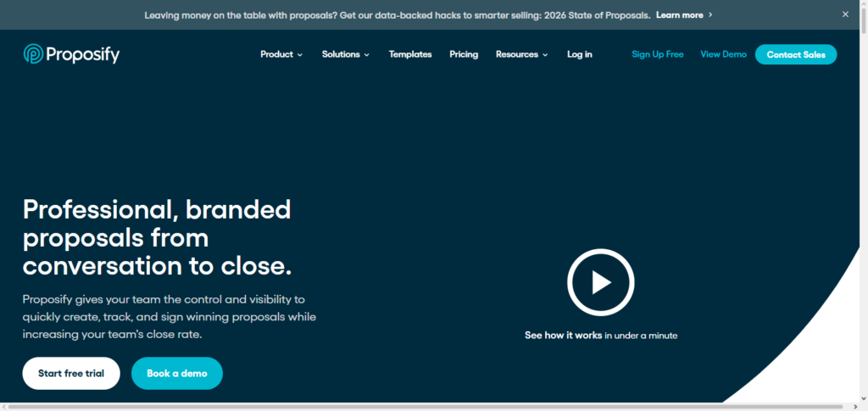Open the Resources menu
The width and height of the screenshot is (868, 411).
[x=522, y=54]
